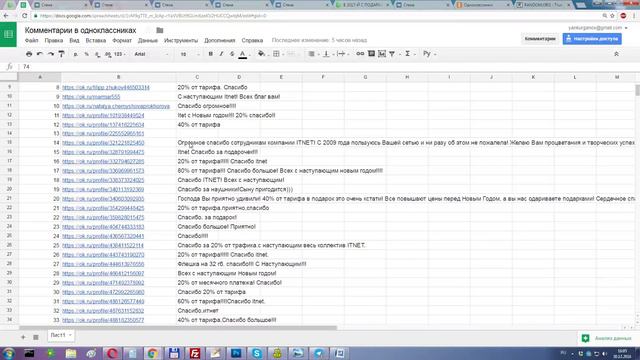Click the blue Настройки доступа button
640x360 pixels.
[x=592, y=39]
